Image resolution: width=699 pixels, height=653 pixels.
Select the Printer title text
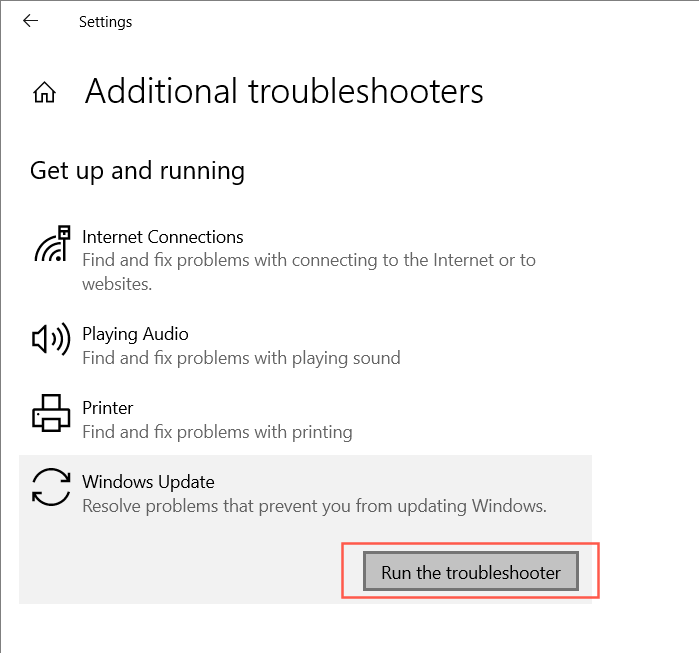[x=108, y=408]
